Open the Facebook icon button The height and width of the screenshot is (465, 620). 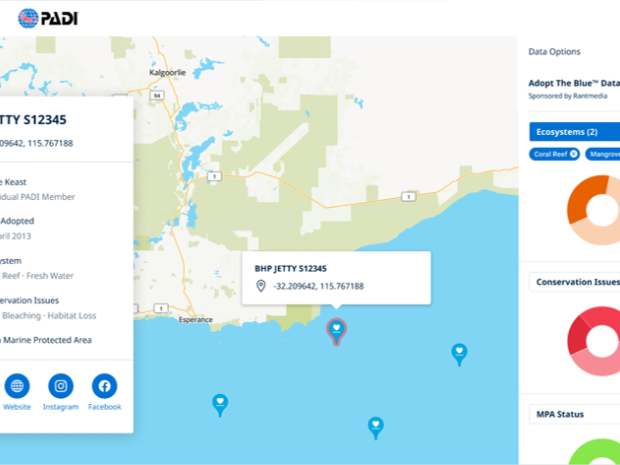click(104, 386)
